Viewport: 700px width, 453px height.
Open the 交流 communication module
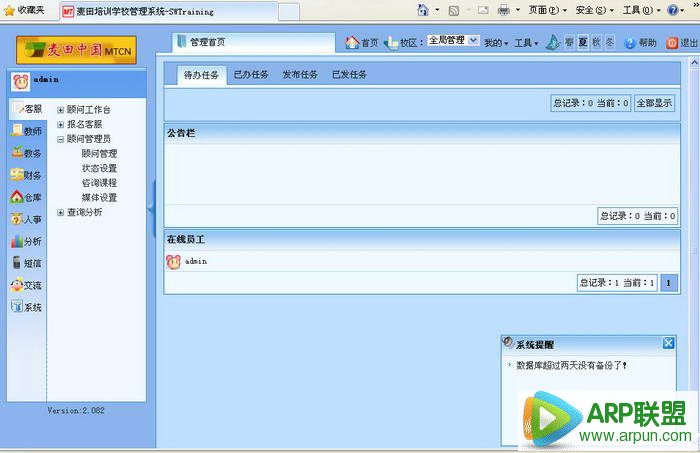(x=26, y=285)
